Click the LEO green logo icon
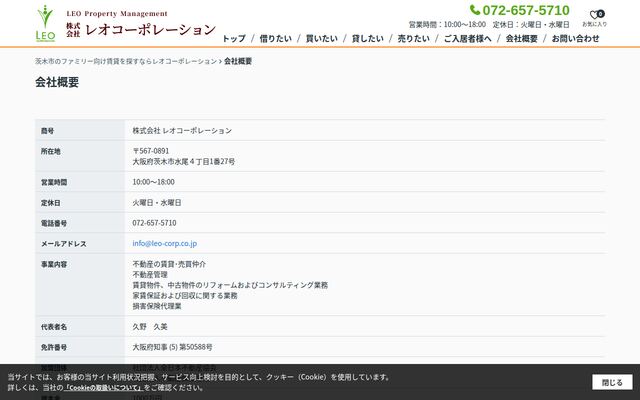The height and width of the screenshot is (400, 640). tap(45, 23)
